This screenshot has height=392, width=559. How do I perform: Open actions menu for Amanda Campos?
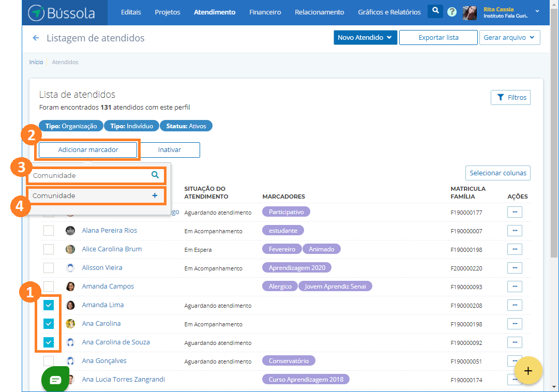[x=515, y=286]
